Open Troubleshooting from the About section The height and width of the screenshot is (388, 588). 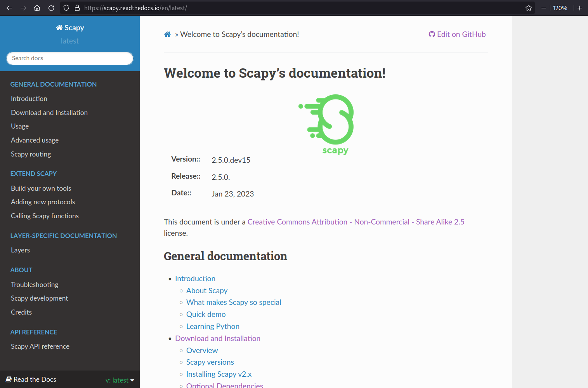pyautogui.click(x=34, y=284)
